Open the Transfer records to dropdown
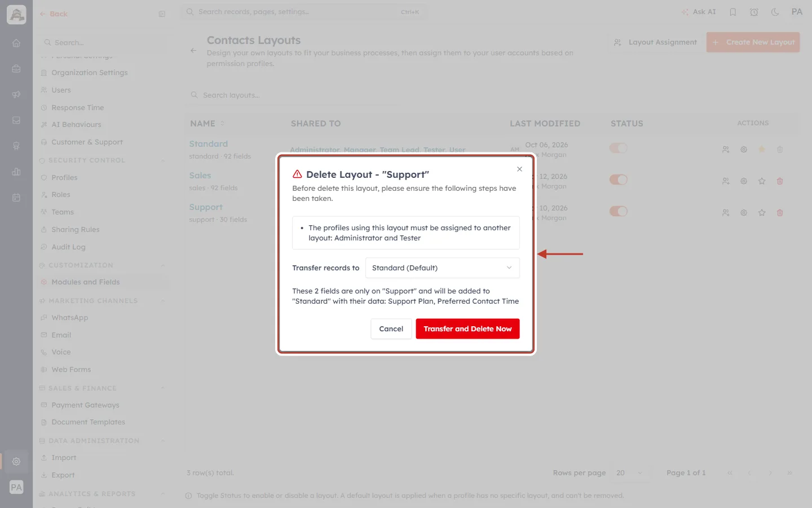 [x=442, y=268]
